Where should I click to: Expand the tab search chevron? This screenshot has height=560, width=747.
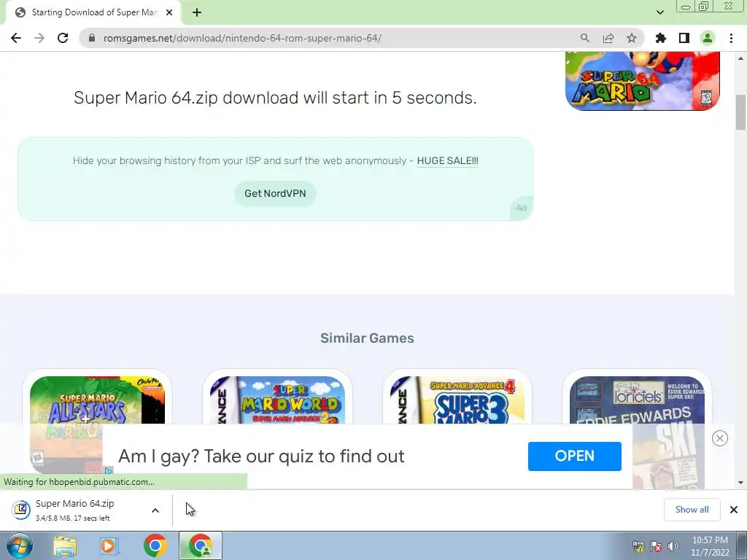click(659, 13)
